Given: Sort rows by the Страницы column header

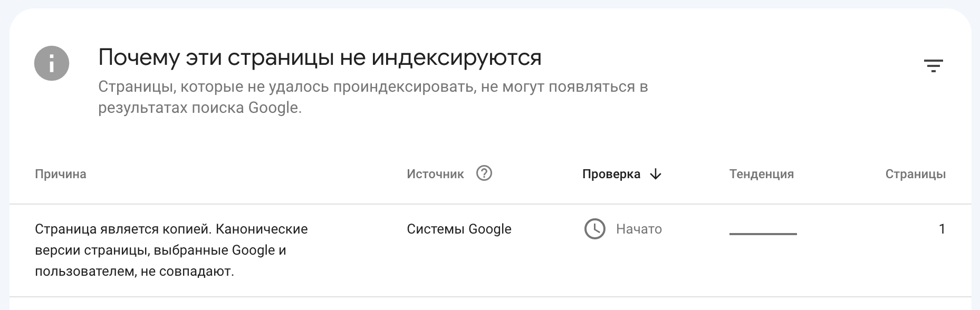Looking at the screenshot, I should pos(916,174).
